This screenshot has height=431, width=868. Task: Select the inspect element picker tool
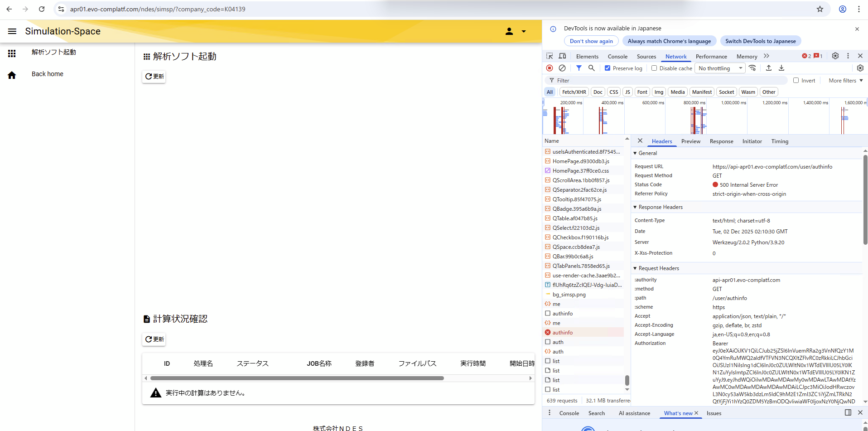pyautogui.click(x=550, y=56)
